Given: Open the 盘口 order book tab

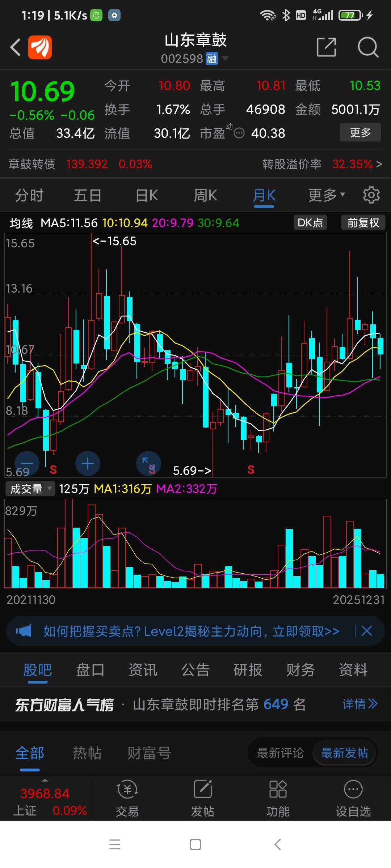Looking at the screenshot, I should point(90,669).
